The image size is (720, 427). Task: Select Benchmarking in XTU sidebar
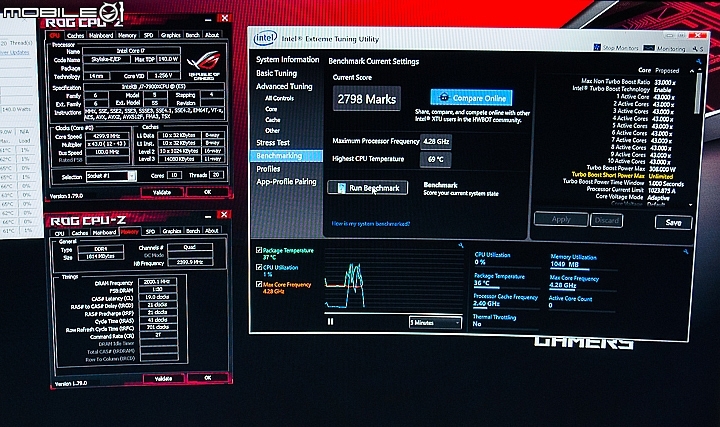[286, 156]
